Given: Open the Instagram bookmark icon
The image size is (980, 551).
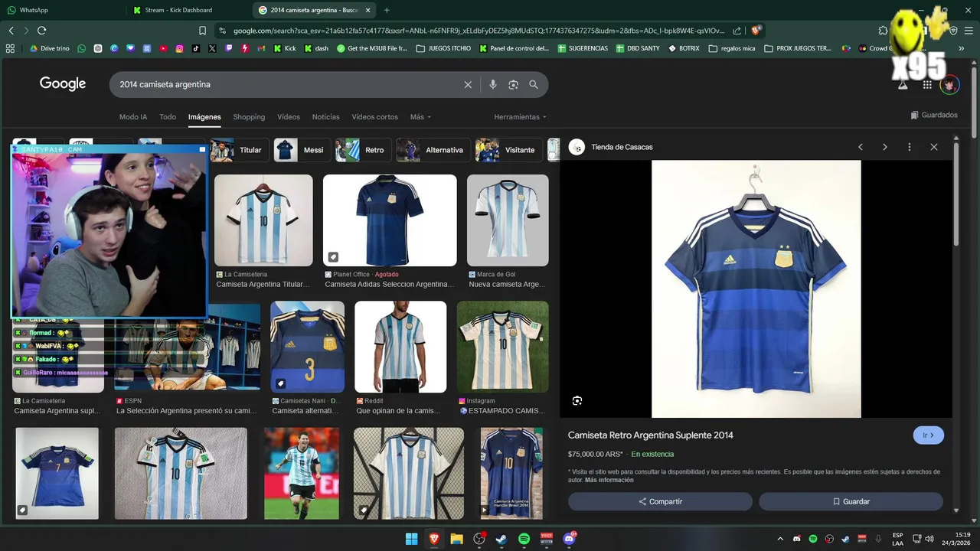Looking at the screenshot, I should [x=180, y=48].
